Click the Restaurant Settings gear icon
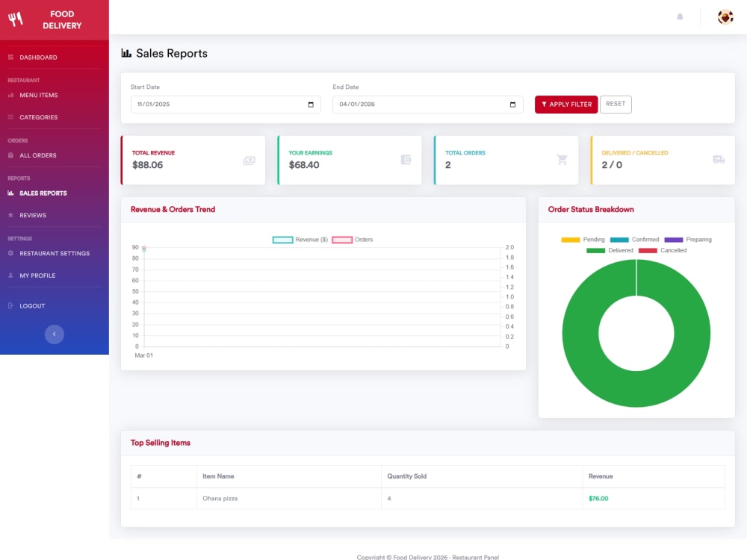Screen dimensions: 747x560 pyautogui.click(x=10, y=253)
